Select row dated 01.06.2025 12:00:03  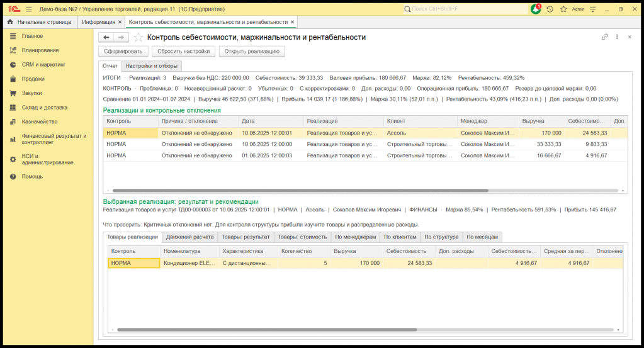coord(365,155)
